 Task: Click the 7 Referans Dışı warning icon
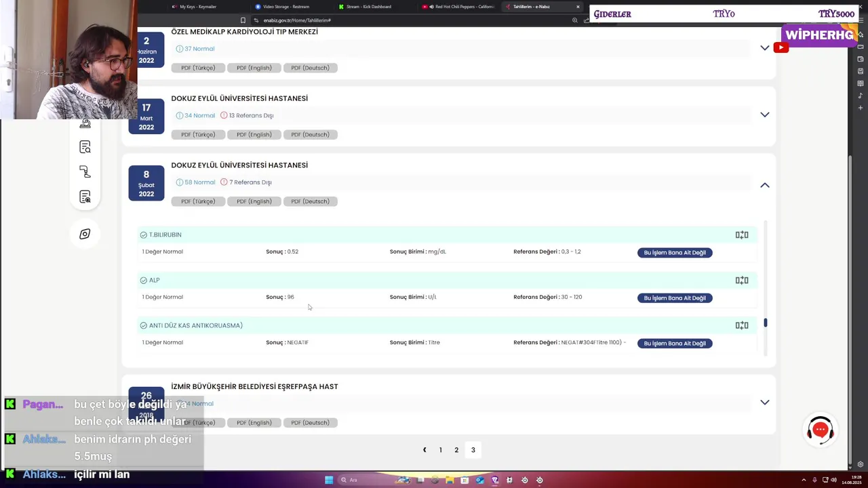(x=224, y=182)
